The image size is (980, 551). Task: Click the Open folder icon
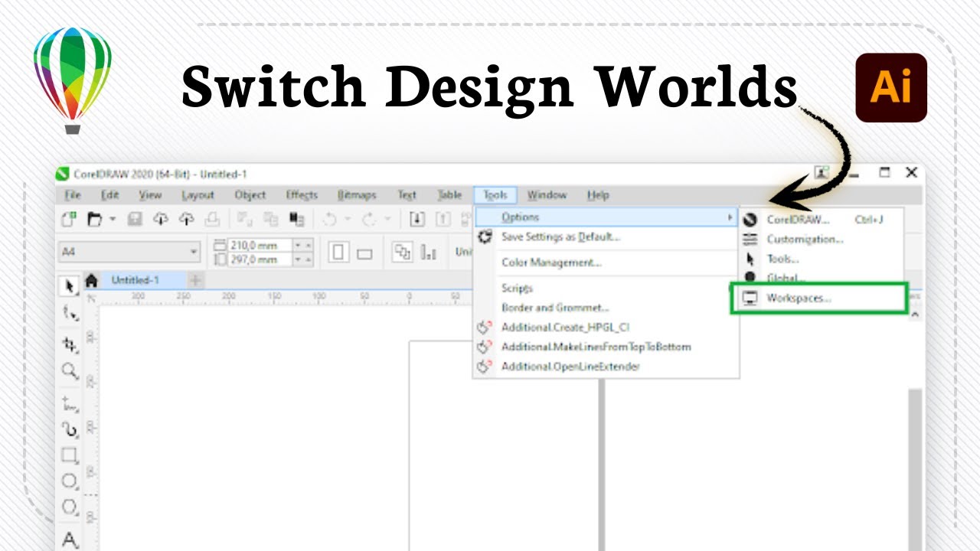point(94,220)
